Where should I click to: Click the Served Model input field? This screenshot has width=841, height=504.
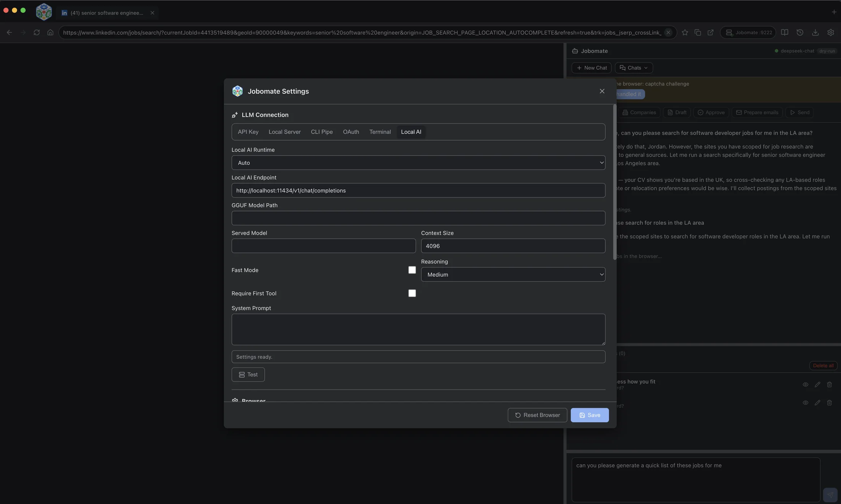pyautogui.click(x=323, y=246)
